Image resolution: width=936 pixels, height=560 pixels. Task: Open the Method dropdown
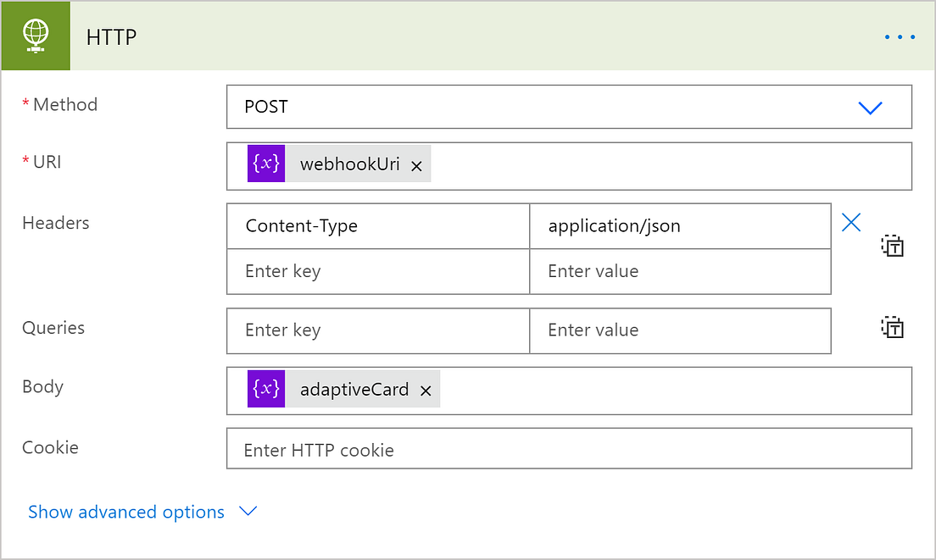point(870,108)
